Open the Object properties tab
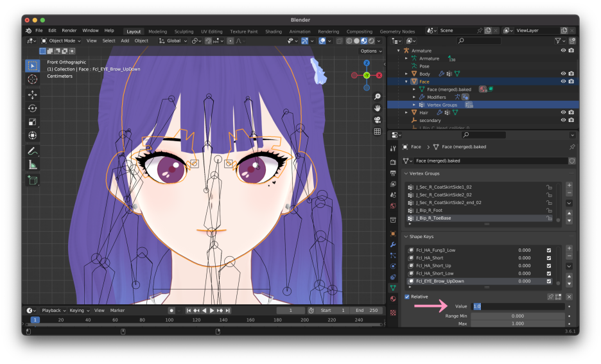The height and width of the screenshot is (364, 601). pos(393,234)
